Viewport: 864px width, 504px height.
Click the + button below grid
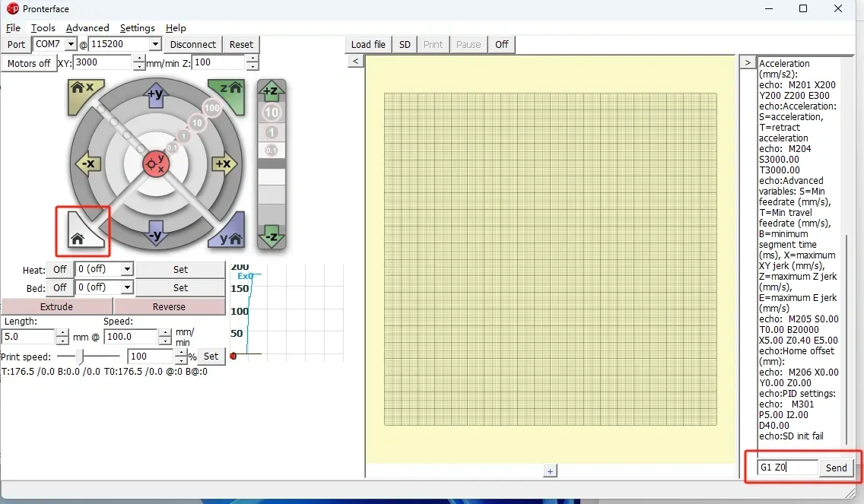point(550,471)
